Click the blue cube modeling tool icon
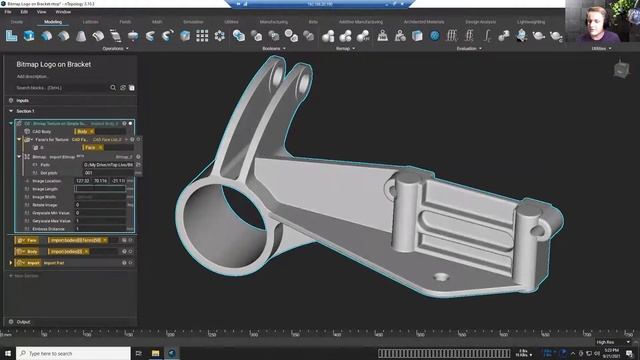This screenshot has width=640, height=360. pyautogui.click(x=29, y=36)
